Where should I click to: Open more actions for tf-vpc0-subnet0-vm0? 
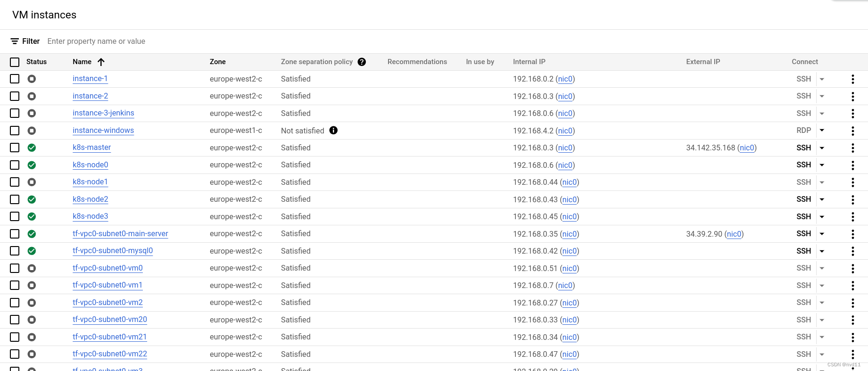click(x=852, y=268)
